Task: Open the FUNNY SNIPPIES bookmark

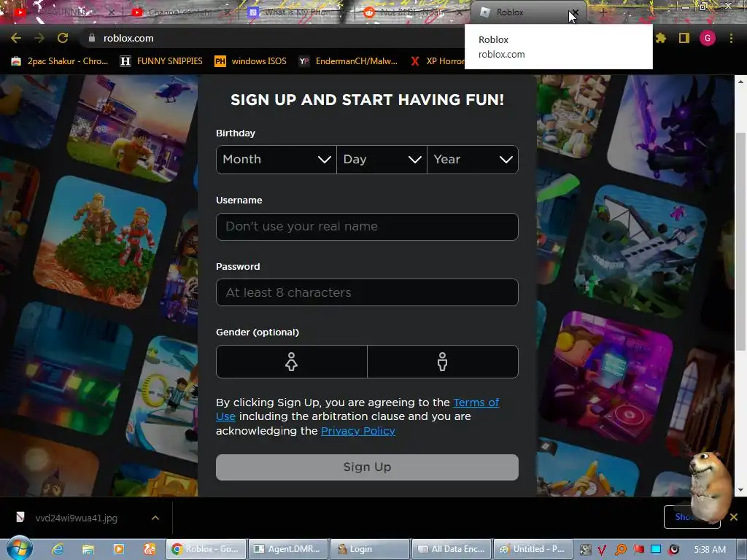Action: coord(161,61)
